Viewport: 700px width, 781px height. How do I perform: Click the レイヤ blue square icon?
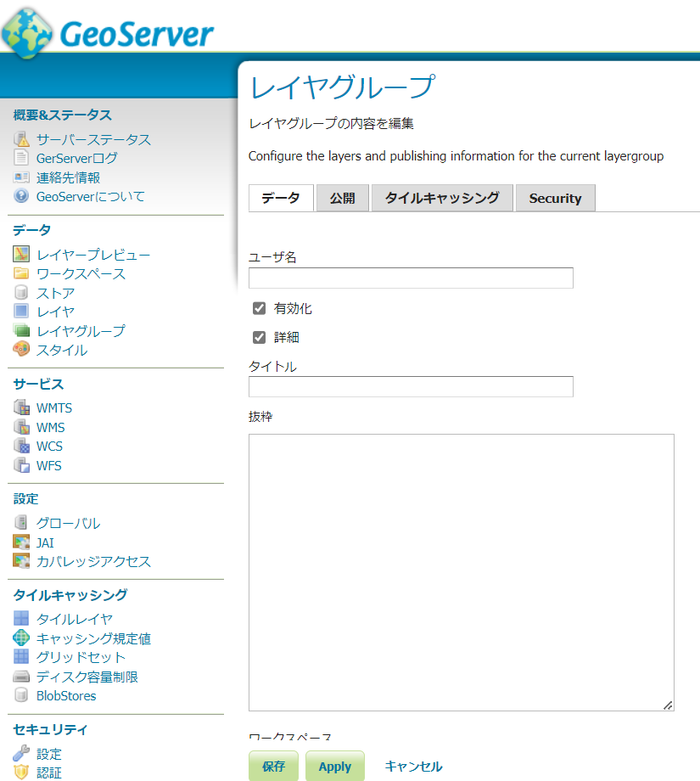[21, 311]
